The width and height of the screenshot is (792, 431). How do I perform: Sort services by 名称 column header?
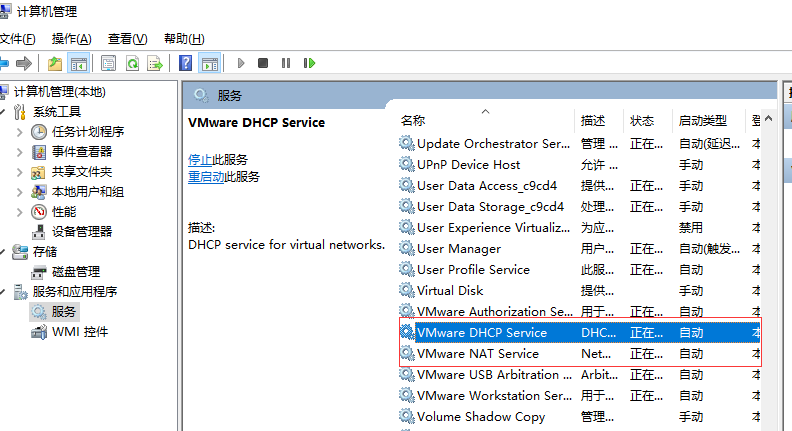point(413,121)
